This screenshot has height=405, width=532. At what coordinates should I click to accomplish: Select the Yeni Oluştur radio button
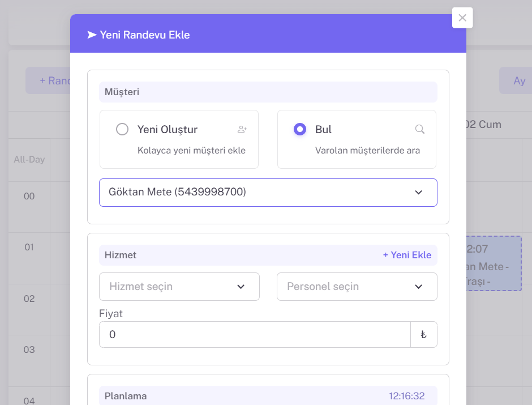(x=122, y=129)
